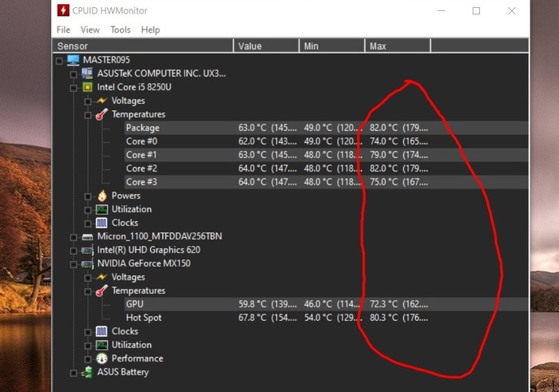Click the ASUS Battery icon

(87, 372)
